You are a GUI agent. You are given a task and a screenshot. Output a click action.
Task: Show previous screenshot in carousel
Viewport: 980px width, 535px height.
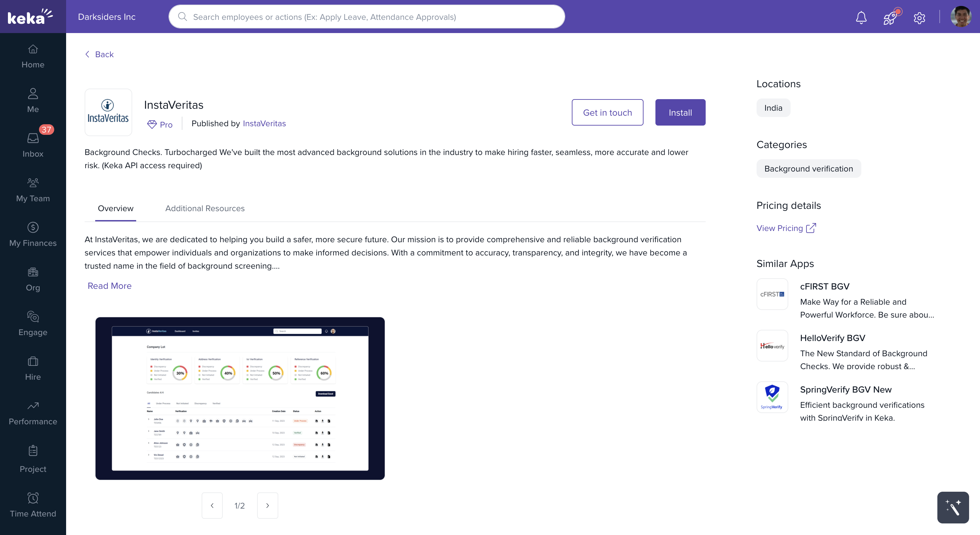coord(212,505)
